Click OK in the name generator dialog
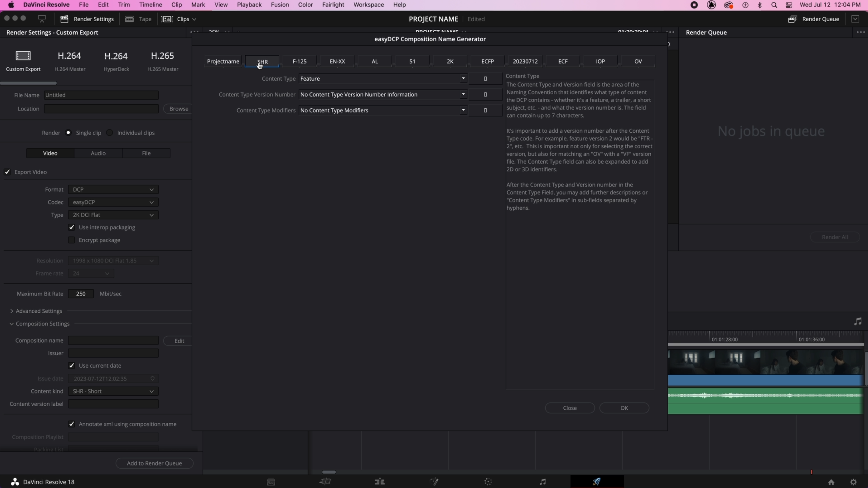This screenshot has width=868, height=488. (x=624, y=408)
